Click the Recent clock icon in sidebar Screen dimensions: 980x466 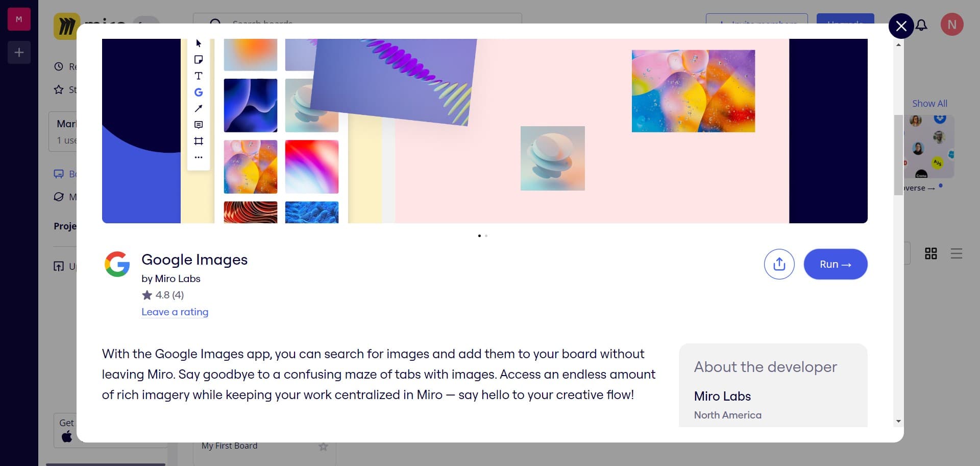pos(59,66)
